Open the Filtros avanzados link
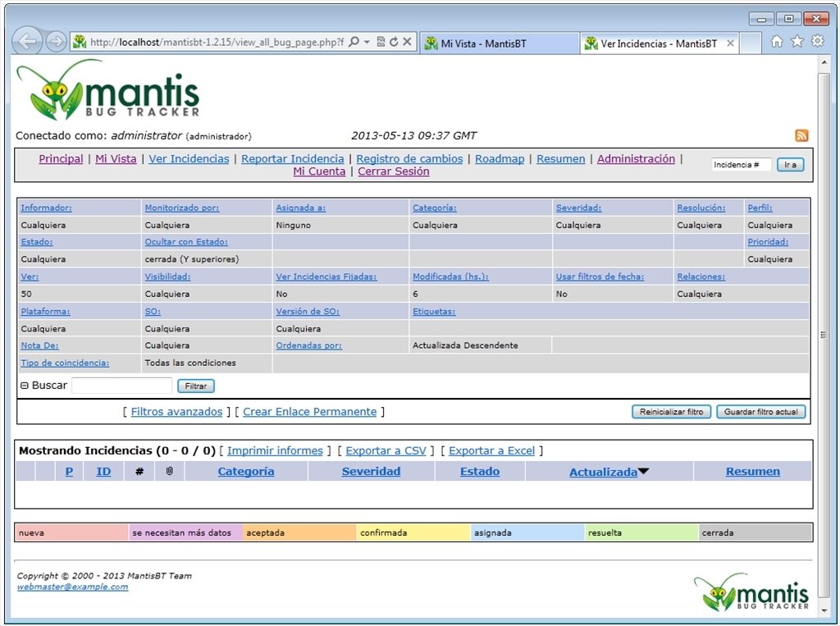The width and height of the screenshot is (840, 626). click(176, 412)
